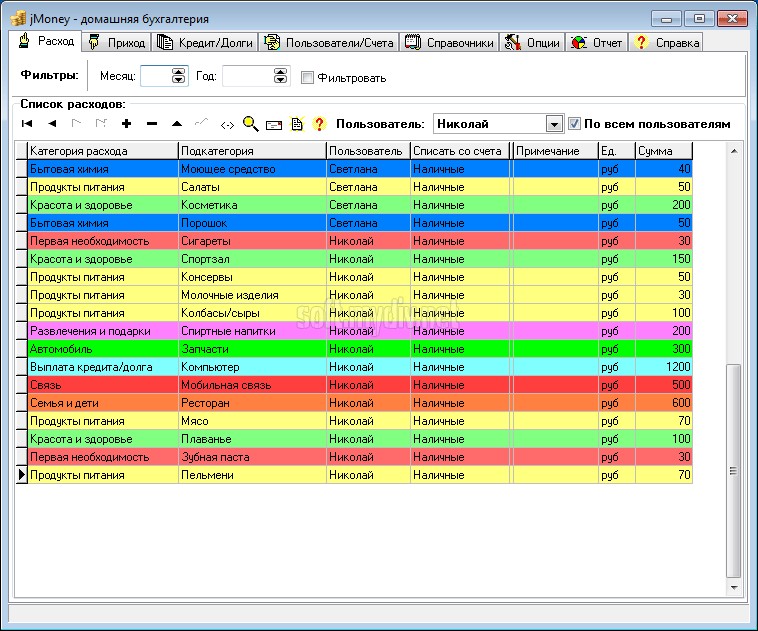Screen dimensions: 758x631
Task: Click the vertical scrollbar thumb
Action: pos(734,471)
